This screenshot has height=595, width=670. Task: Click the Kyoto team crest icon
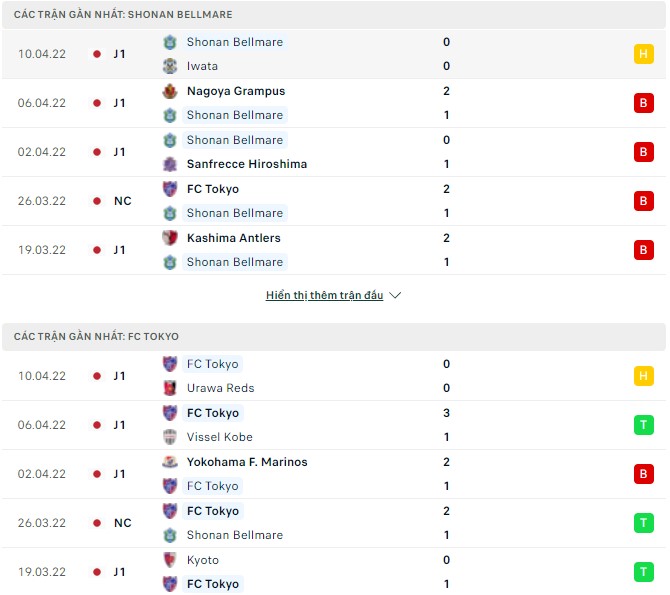click(x=170, y=560)
